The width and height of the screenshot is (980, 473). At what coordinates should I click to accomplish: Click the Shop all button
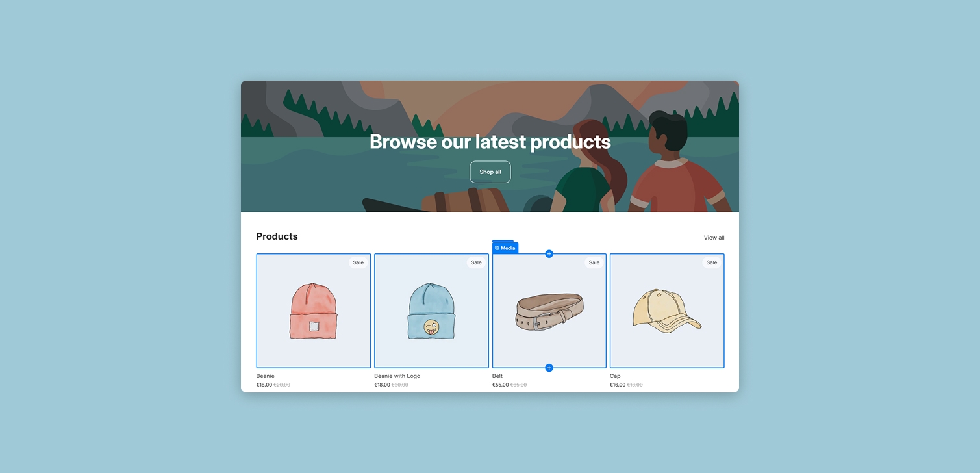click(490, 172)
